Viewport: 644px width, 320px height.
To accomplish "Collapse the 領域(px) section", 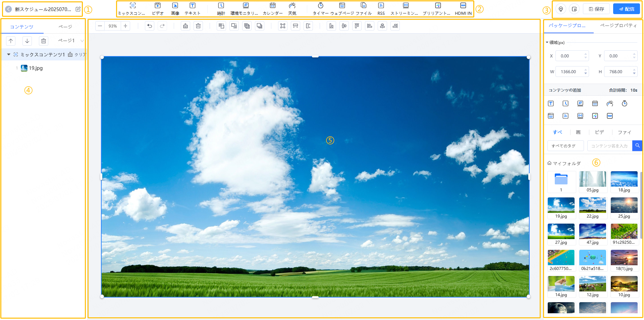I will coord(547,43).
